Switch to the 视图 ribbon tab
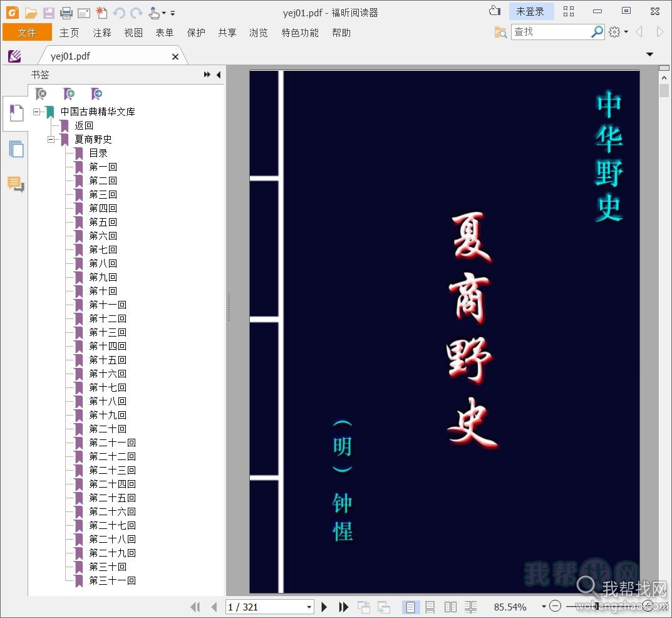 pyautogui.click(x=133, y=33)
